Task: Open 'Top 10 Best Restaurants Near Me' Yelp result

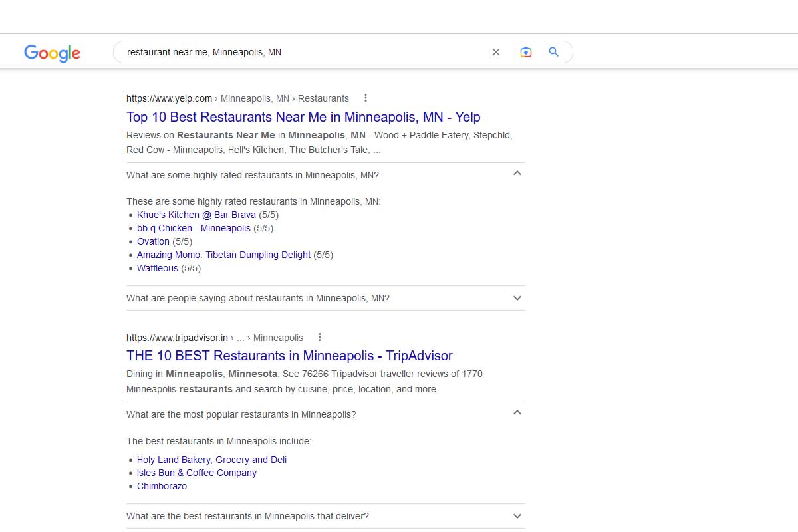Action: 303,117
